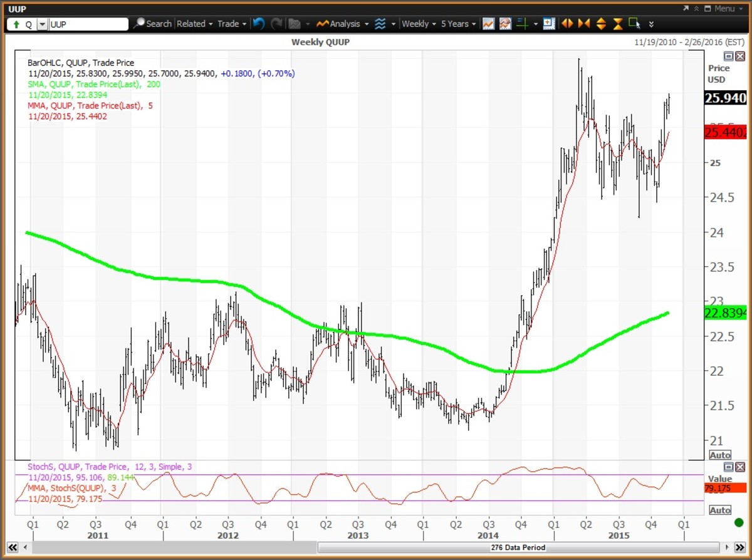
Task: Click the line chart style icon
Action: click(488, 24)
